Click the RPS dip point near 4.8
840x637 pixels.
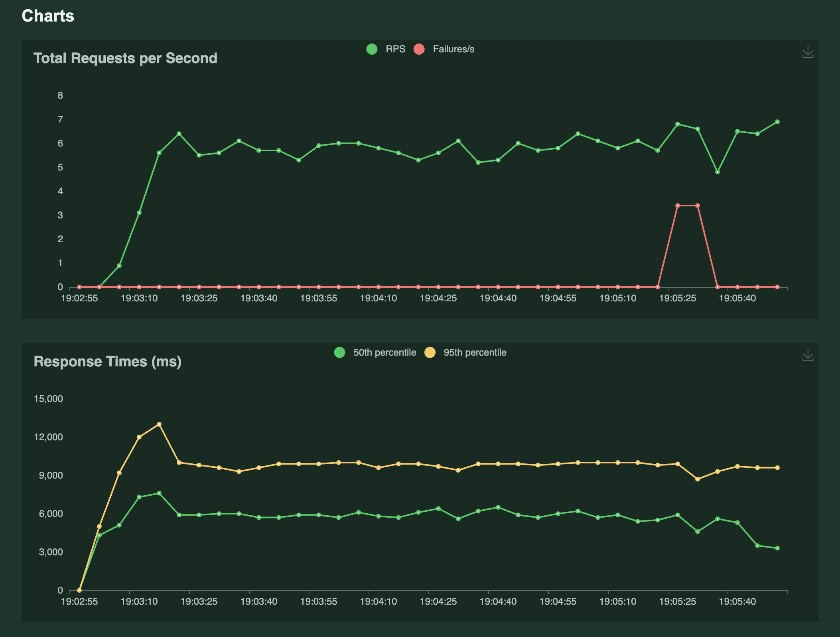pyautogui.click(x=718, y=172)
